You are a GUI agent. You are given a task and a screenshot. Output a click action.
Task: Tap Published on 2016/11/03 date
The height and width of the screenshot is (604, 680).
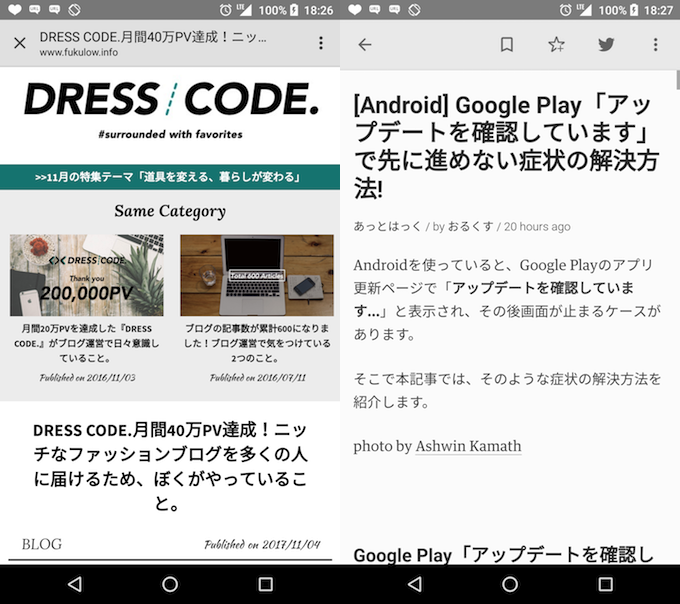[87, 378]
